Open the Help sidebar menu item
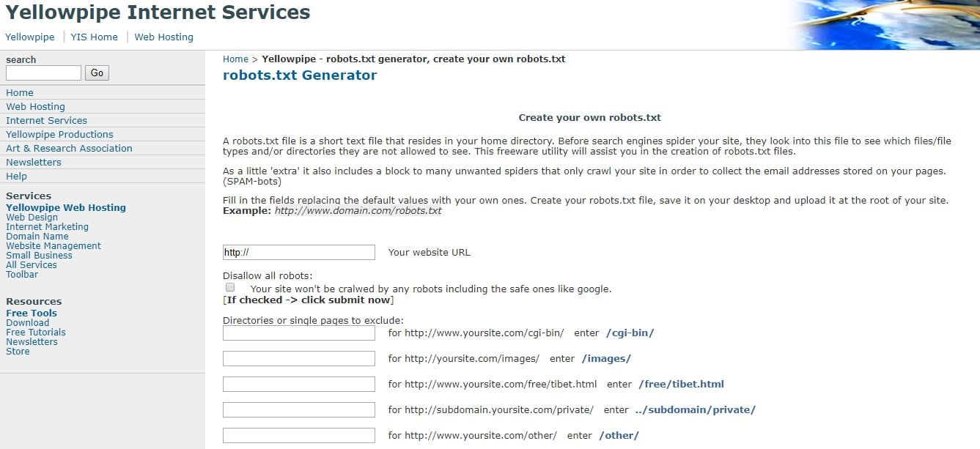This screenshot has height=449, width=980. (16, 177)
